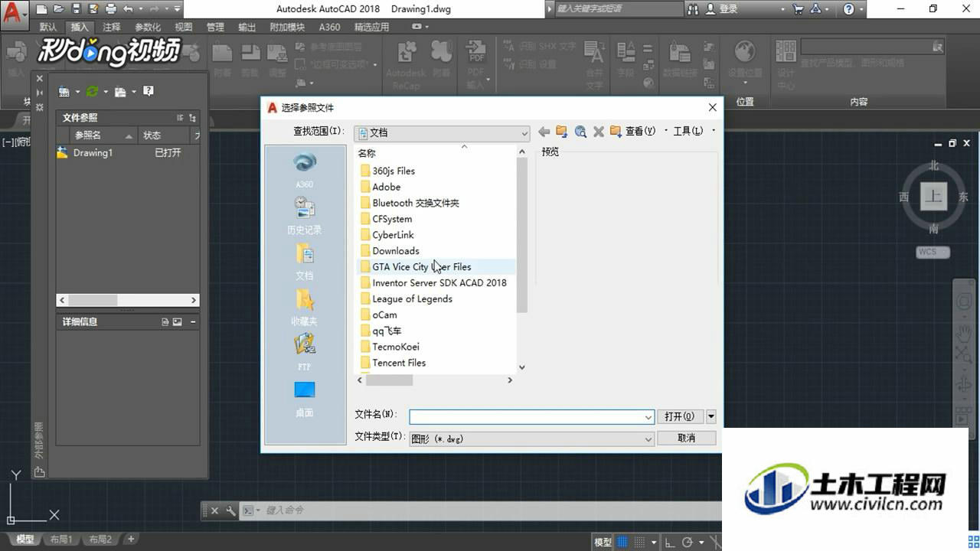The image size is (980, 551).
Task: Click into the 文件名 input field
Action: pyautogui.click(x=531, y=416)
